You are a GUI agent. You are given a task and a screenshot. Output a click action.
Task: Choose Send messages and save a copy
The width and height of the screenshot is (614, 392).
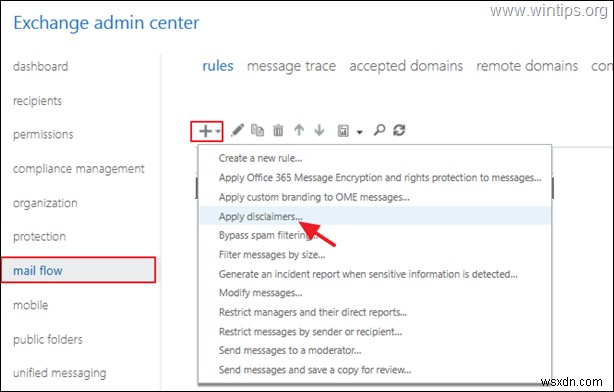(315, 370)
